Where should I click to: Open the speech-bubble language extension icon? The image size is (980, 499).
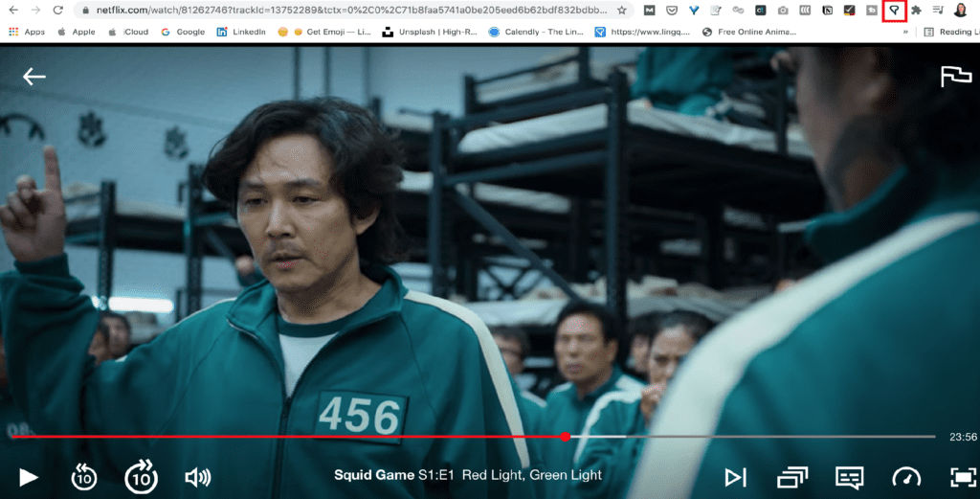coord(895,10)
